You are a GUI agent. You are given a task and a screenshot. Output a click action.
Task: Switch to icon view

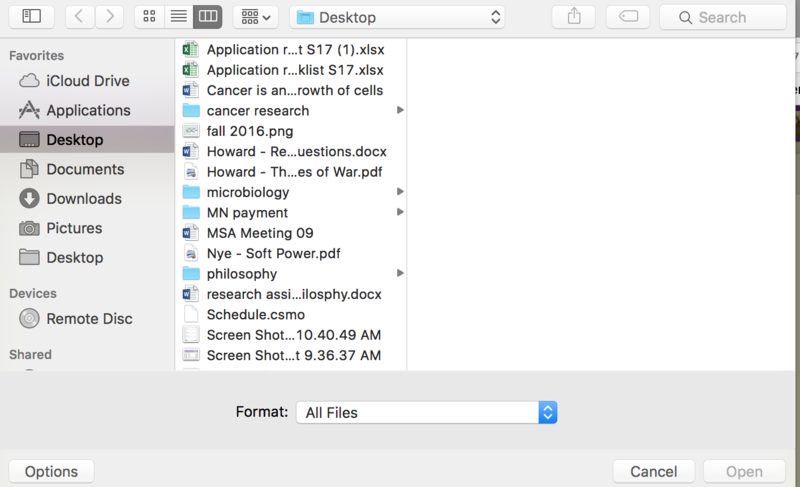[149, 16]
